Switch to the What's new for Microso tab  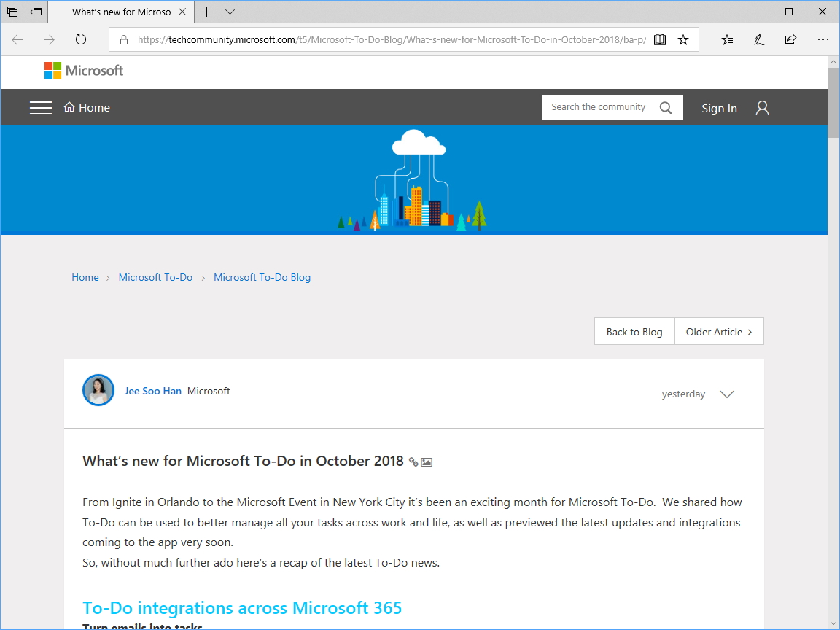tap(120, 12)
